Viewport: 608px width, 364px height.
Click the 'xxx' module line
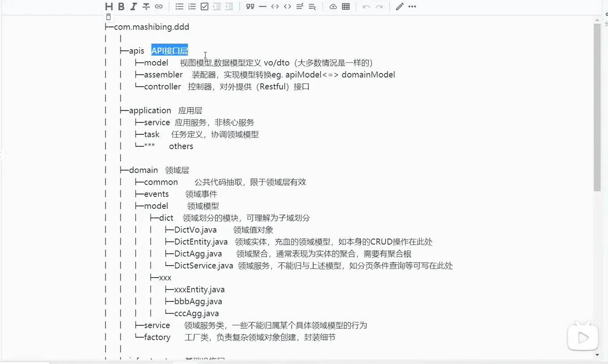click(x=165, y=278)
